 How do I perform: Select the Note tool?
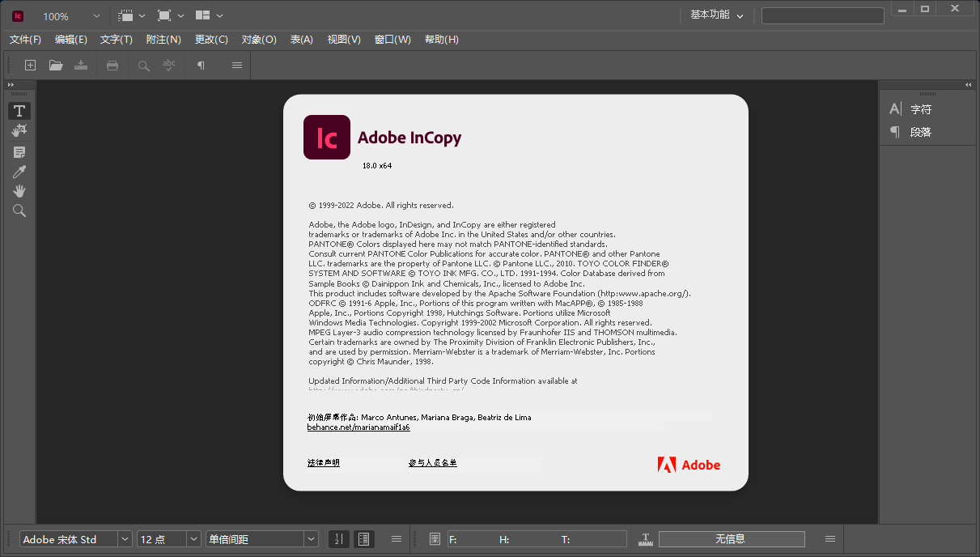click(x=19, y=152)
